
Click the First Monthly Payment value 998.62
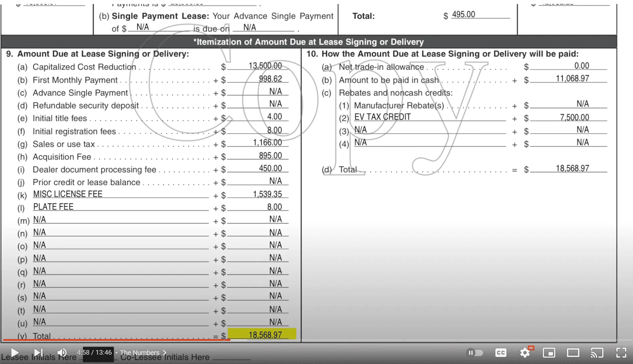tap(271, 79)
